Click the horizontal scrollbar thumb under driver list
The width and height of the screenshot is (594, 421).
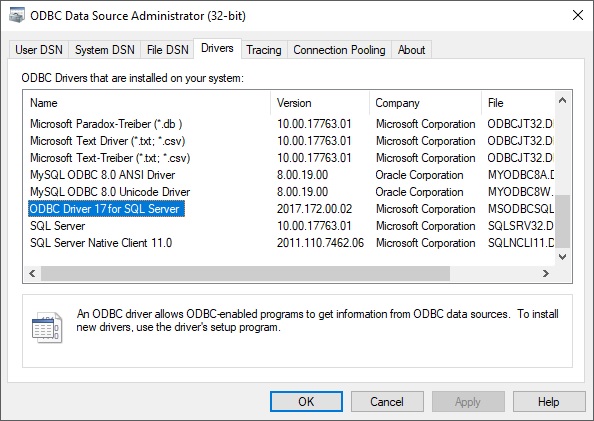tap(245, 273)
